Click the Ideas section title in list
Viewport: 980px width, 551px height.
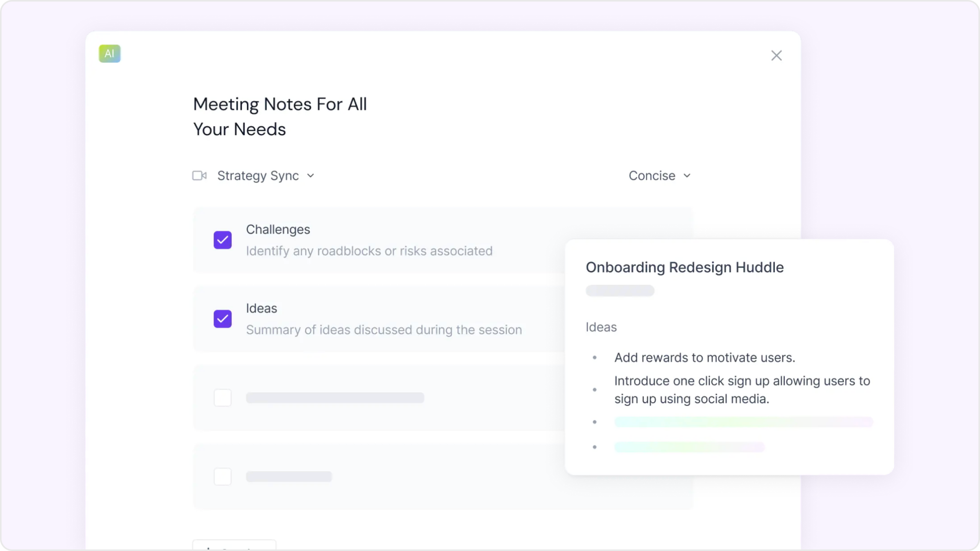pos(261,308)
